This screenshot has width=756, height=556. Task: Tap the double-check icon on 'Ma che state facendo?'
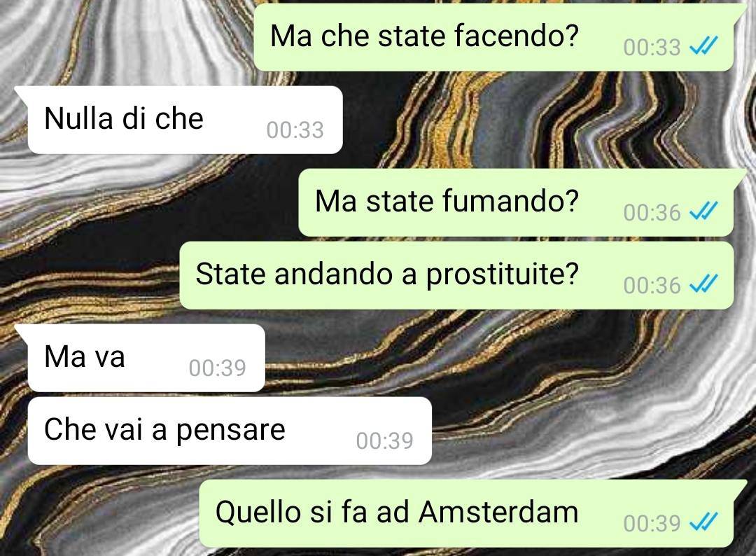pos(703,46)
